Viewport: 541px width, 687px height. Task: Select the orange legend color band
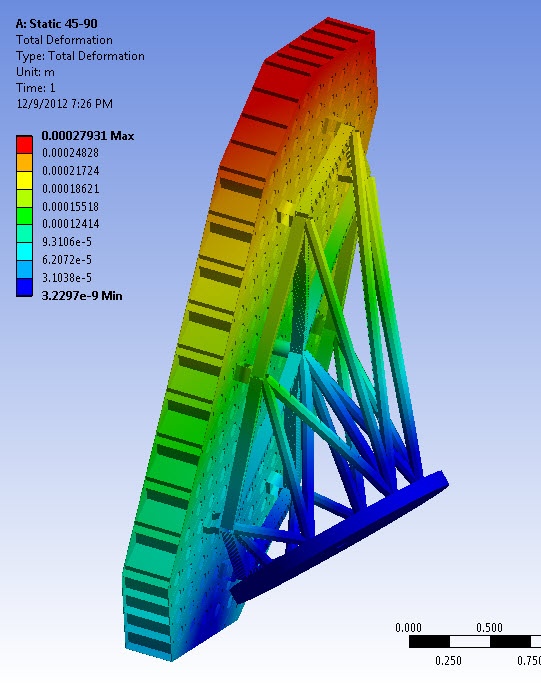(x=25, y=162)
